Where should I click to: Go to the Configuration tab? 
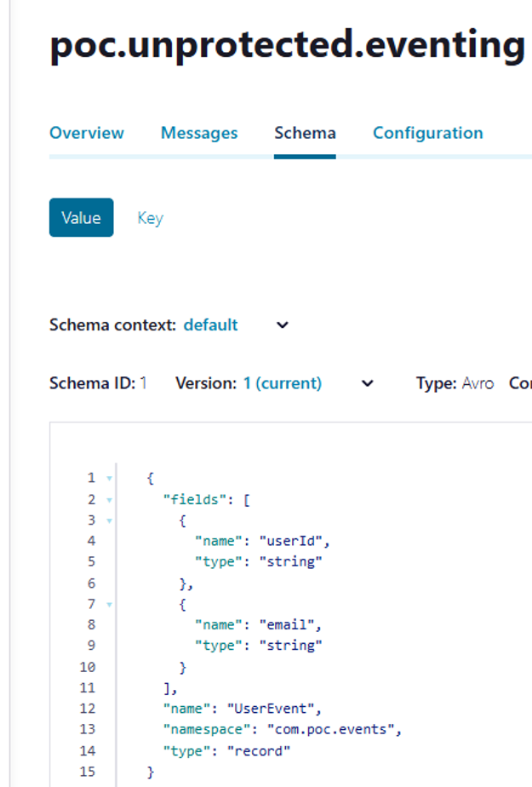click(x=427, y=133)
